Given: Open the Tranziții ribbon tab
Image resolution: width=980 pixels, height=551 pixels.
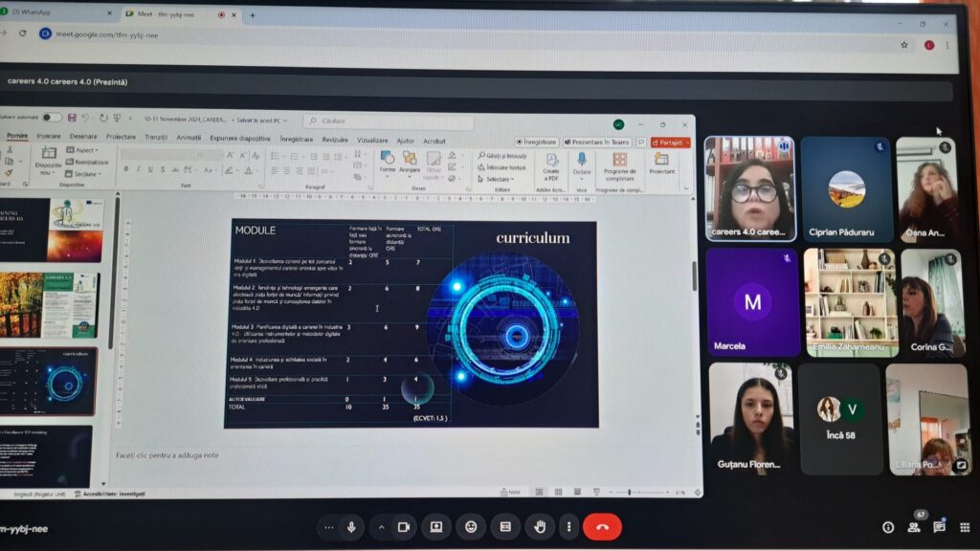Looking at the screenshot, I should coord(156,137).
